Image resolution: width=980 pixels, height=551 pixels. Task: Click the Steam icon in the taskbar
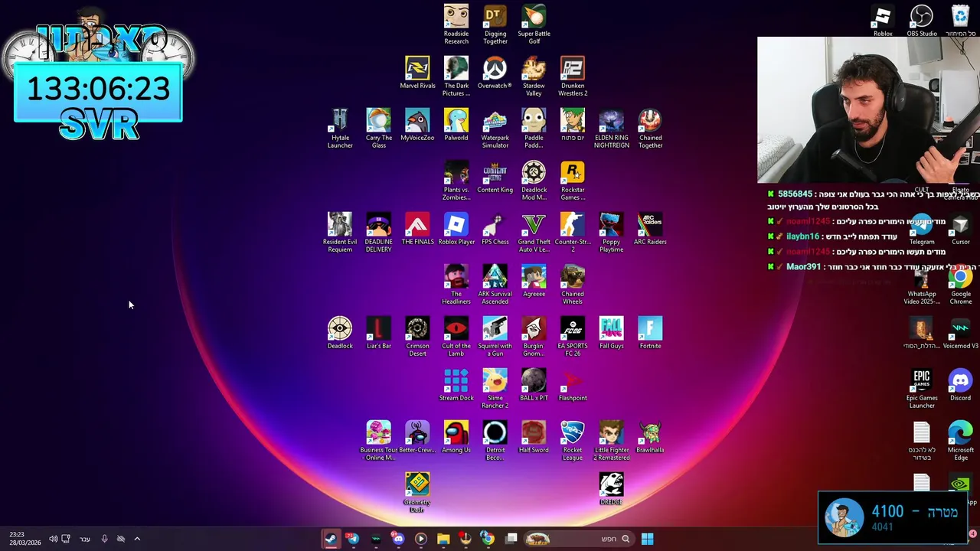330,539
